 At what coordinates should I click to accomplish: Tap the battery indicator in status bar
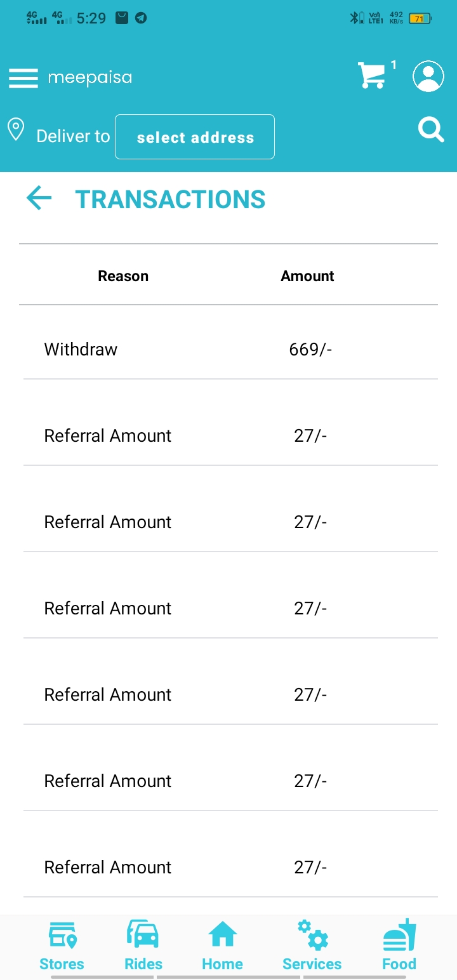(x=420, y=18)
